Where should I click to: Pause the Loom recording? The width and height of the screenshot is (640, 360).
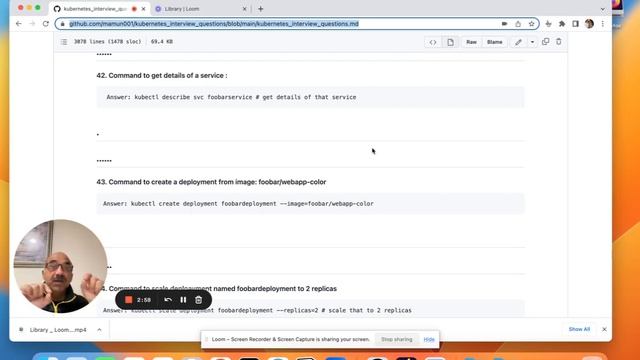click(183, 300)
